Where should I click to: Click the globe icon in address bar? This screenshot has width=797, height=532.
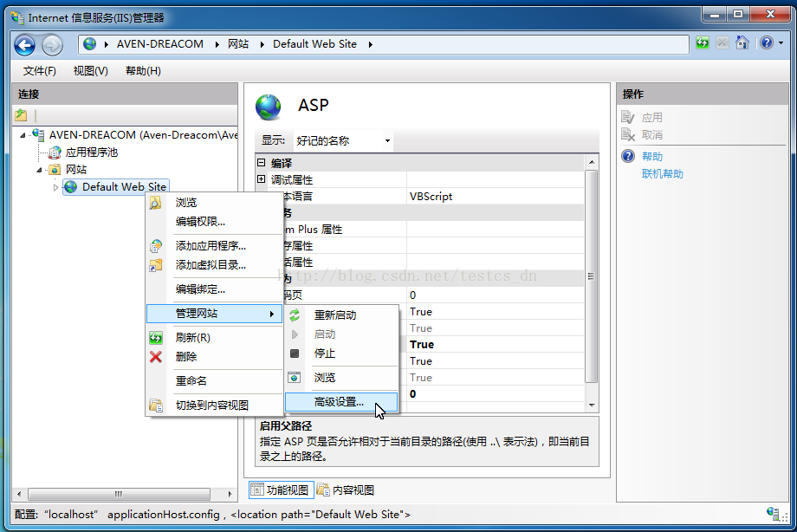90,43
